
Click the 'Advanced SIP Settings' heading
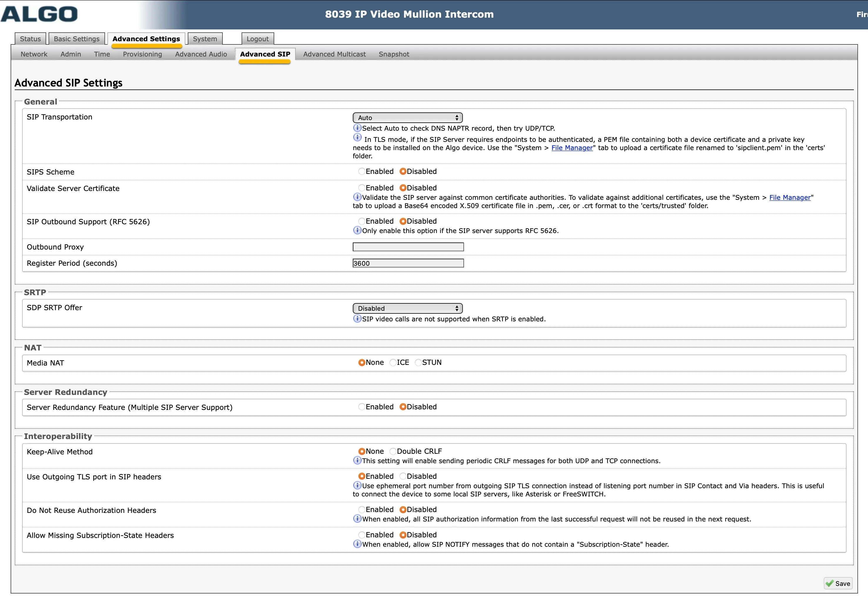[x=69, y=83]
